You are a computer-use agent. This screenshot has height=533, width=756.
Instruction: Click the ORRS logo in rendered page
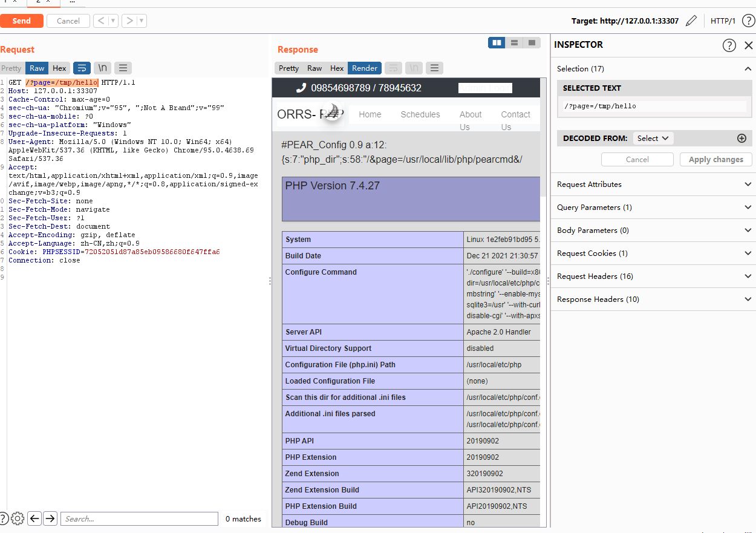[311, 114]
